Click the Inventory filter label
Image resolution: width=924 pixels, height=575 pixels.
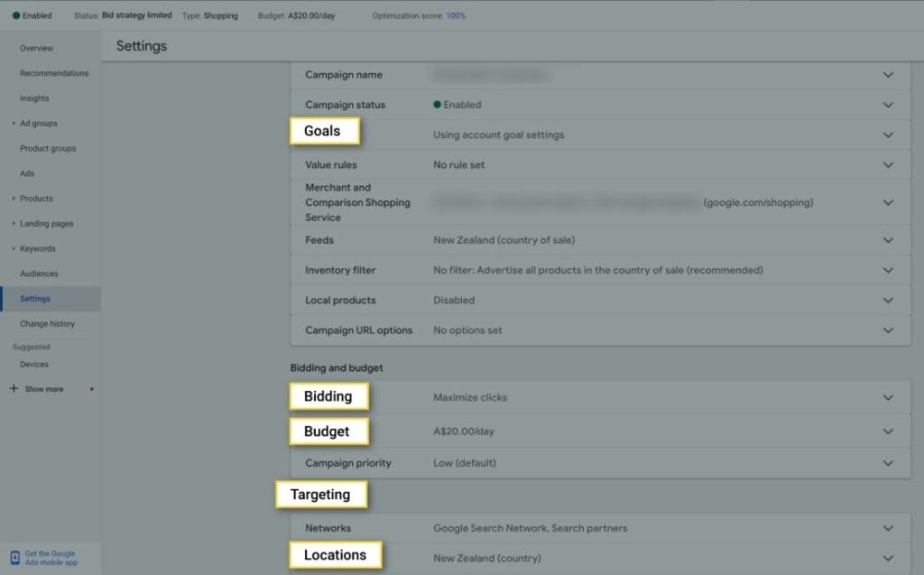pyautogui.click(x=340, y=270)
